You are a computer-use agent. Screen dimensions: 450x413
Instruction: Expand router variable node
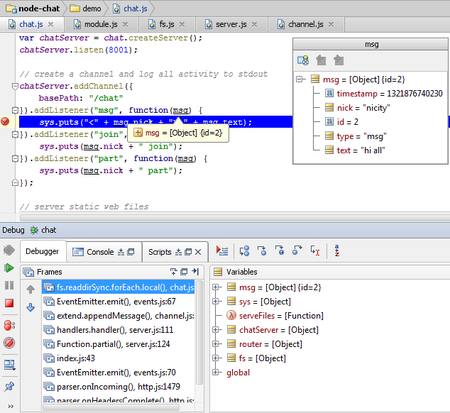tap(216, 344)
